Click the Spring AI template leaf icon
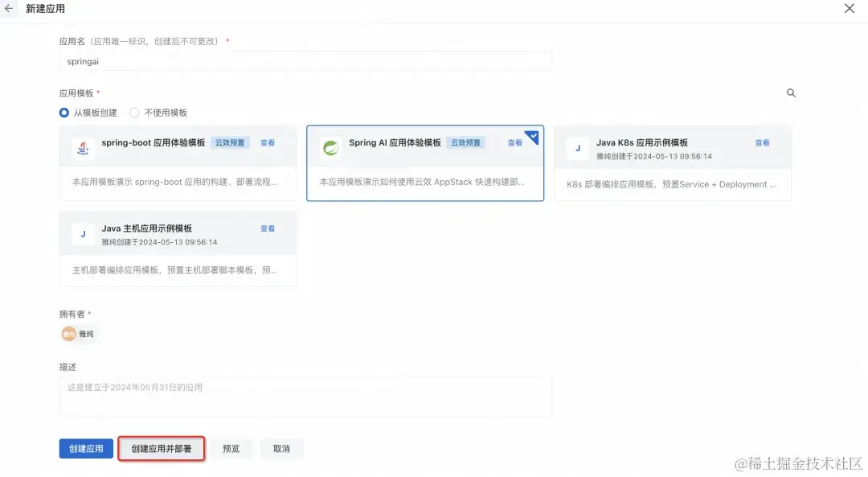Viewport: 868px width, 477px height. pyautogui.click(x=330, y=148)
